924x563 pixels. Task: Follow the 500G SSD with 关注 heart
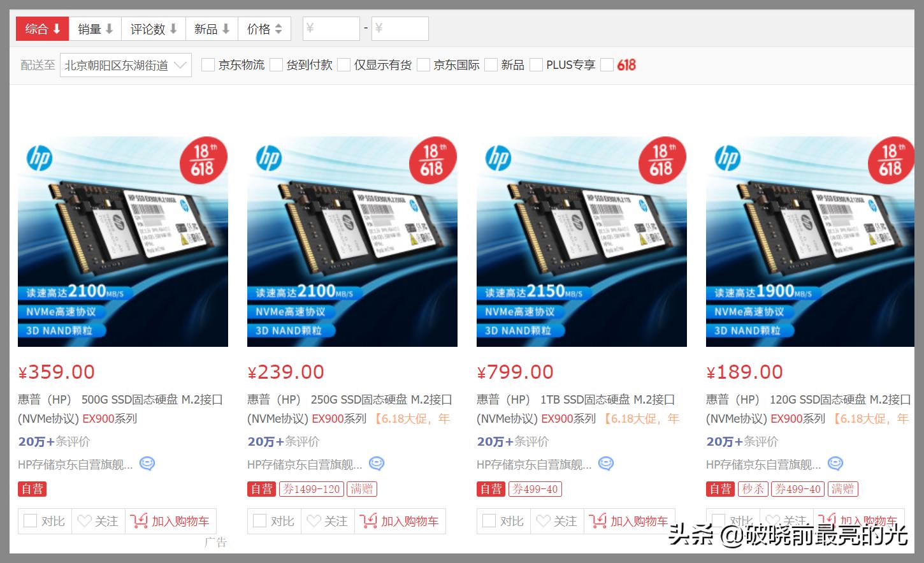98,521
